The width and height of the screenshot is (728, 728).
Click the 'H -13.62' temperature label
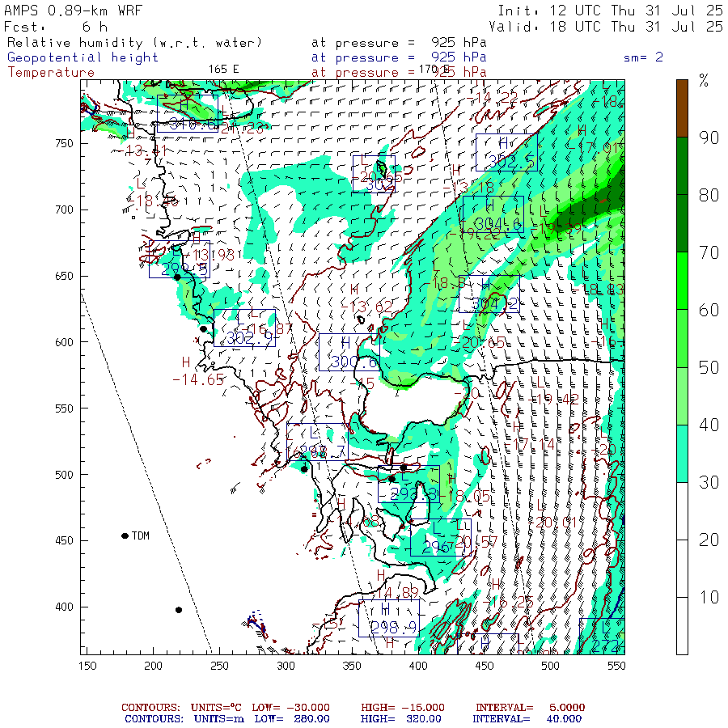(x=366, y=298)
